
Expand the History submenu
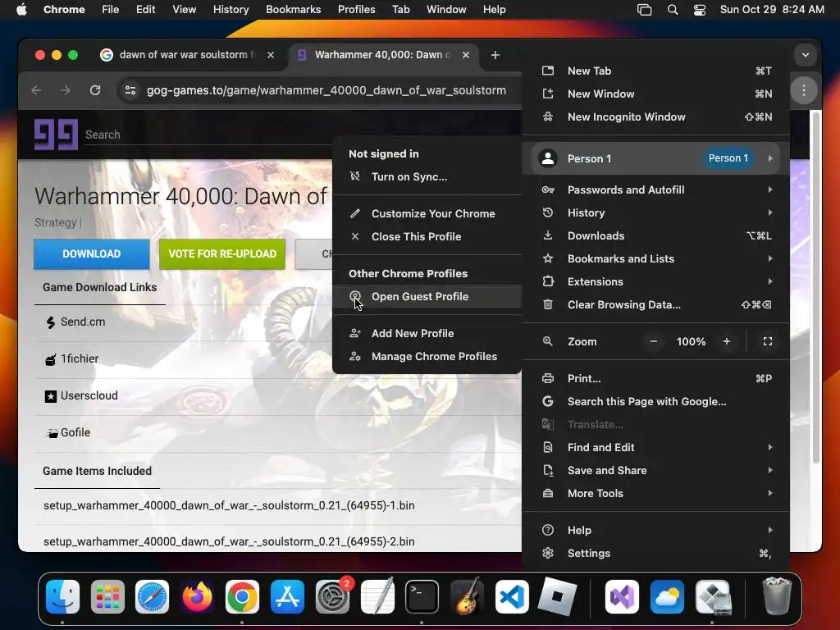[x=656, y=212]
